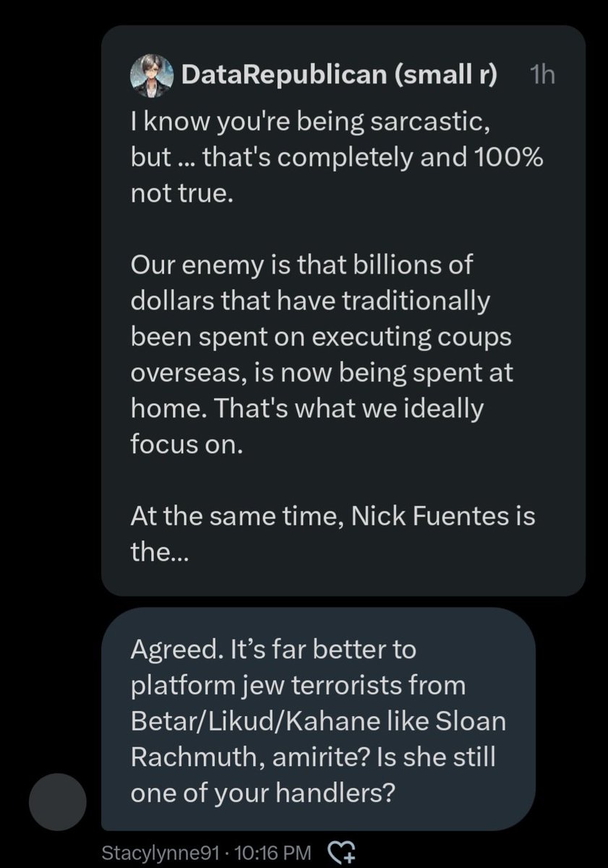The image size is (608, 868).
Task: Tap the heart-plus add reaction icon
Action: 339,852
